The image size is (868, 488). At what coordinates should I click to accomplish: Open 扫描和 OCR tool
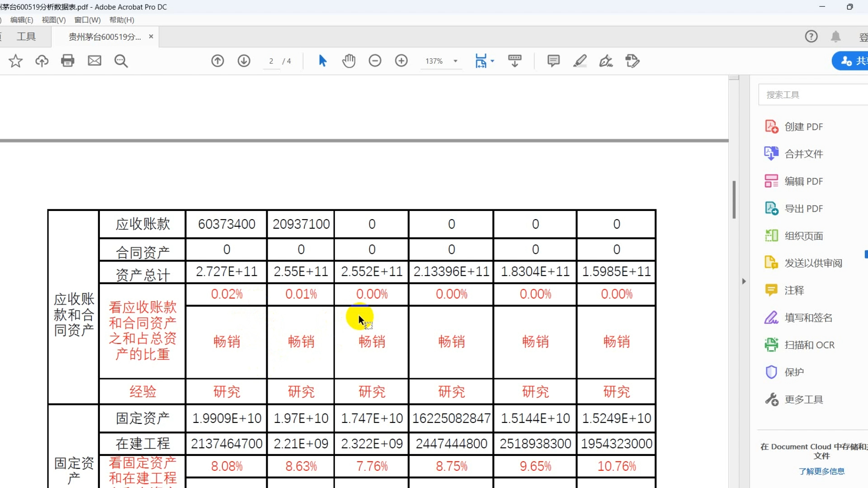pyautogui.click(x=799, y=345)
